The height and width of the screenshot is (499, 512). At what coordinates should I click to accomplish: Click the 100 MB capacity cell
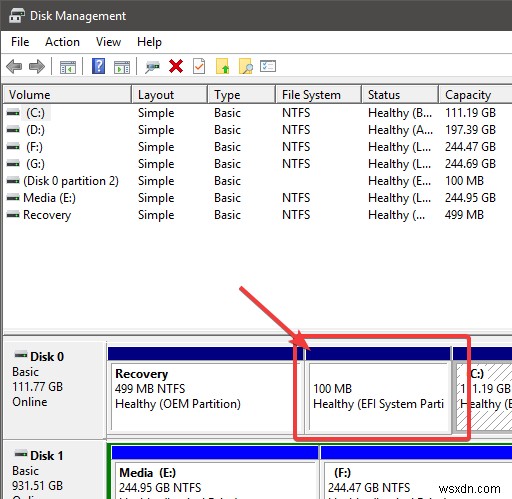pyautogui.click(x=464, y=181)
